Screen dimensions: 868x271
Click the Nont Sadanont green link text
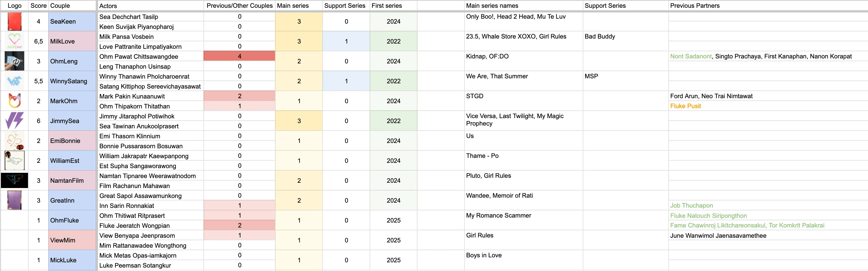691,57
